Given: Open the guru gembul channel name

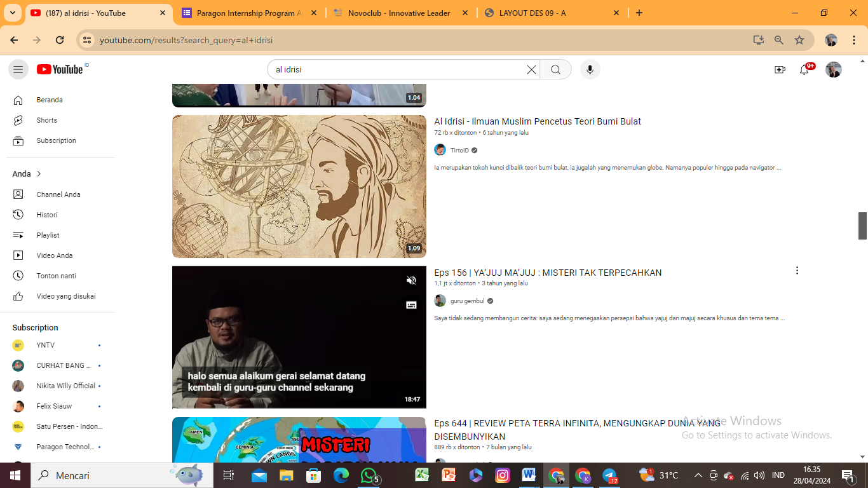Looking at the screenshot, I should (x=467, y=301).
